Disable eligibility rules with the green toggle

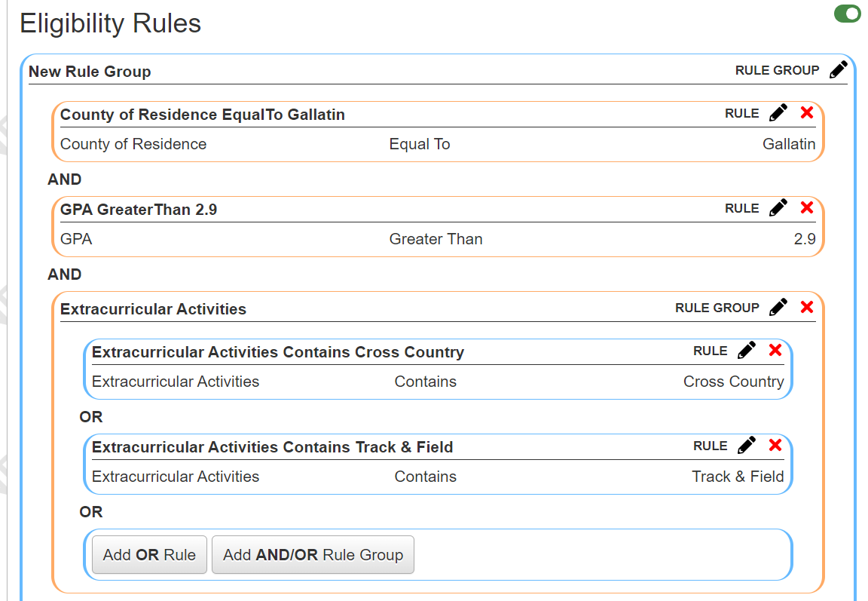[847, 13]
